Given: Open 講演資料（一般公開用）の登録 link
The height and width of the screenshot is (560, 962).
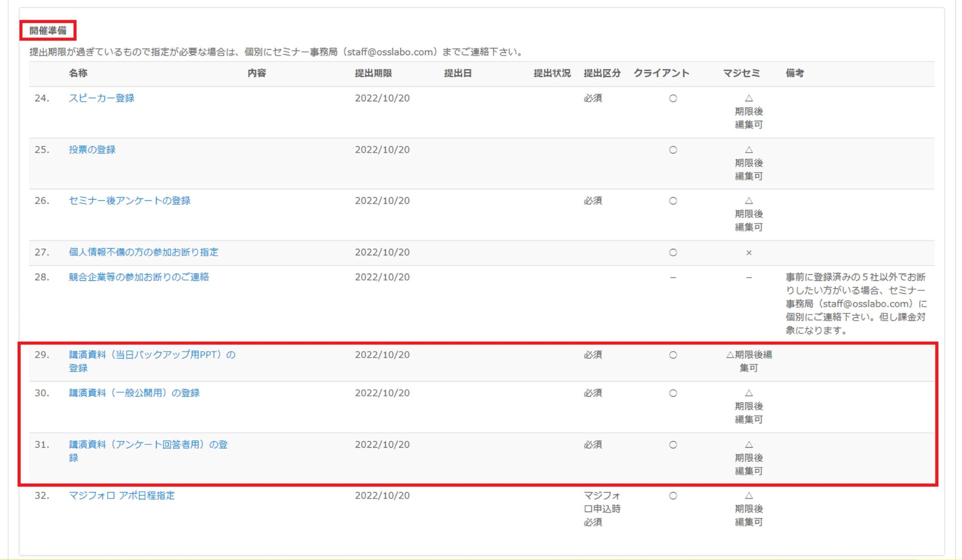Looking at the screenshot, I should (x=134, y=393).
